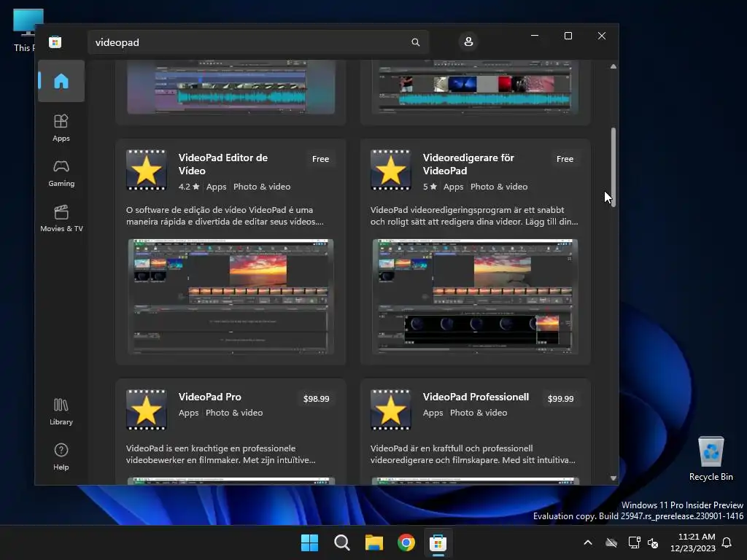
Task: Click the VideoPad Editor de Vídeo screenshot thumbnail
Action: [231, 296]
